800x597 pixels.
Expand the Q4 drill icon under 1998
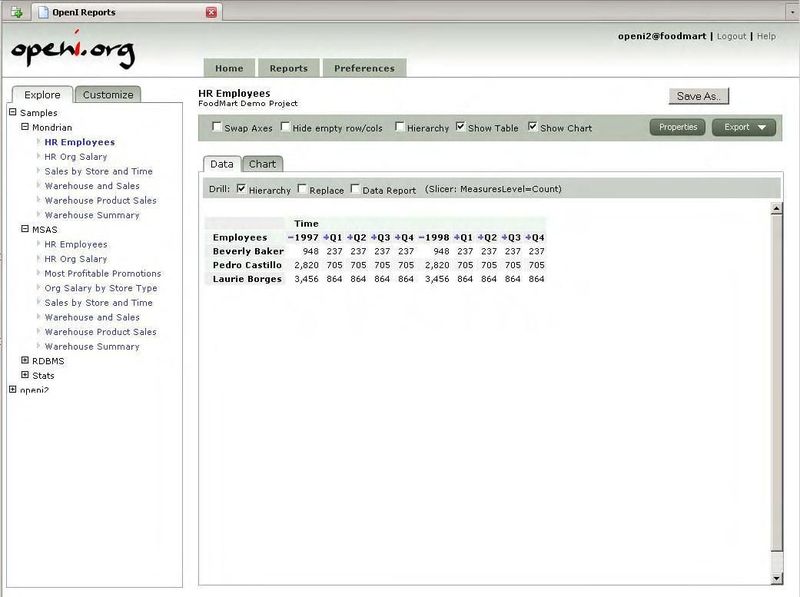coord(528,237)
